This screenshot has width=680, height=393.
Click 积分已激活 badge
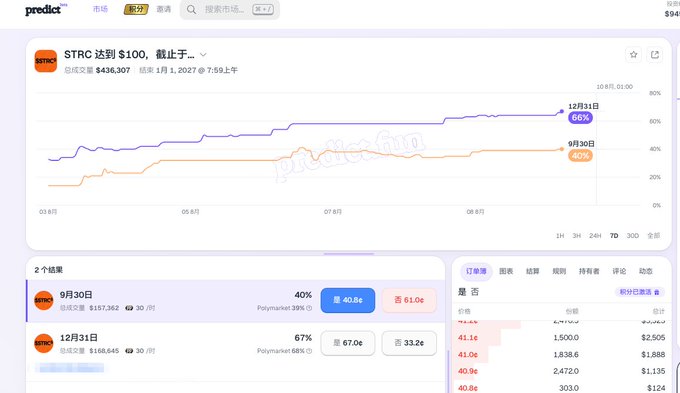pos(640,292)
